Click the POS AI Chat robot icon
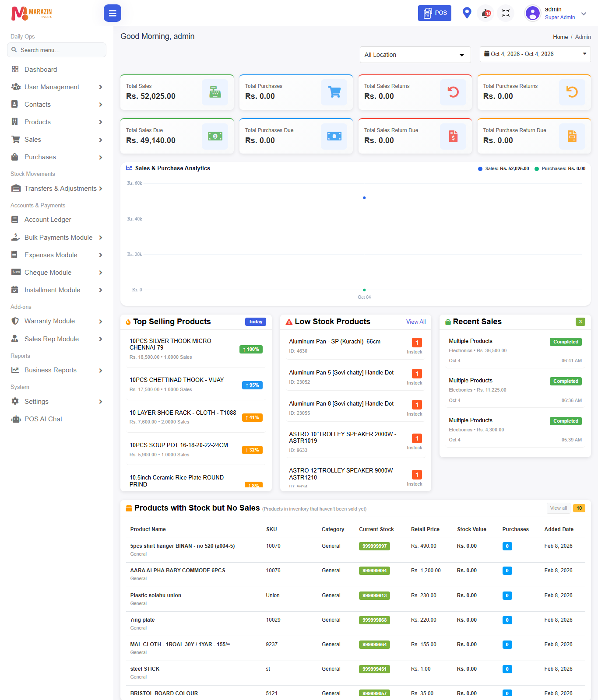Image resolution: width=598 pixels, height=700 pixels. [16, 419]
